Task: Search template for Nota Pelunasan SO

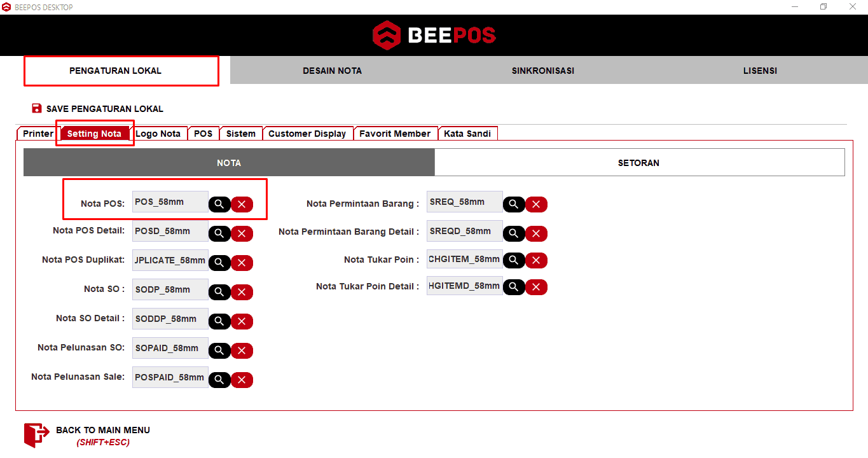Action: tap(219, 350)
